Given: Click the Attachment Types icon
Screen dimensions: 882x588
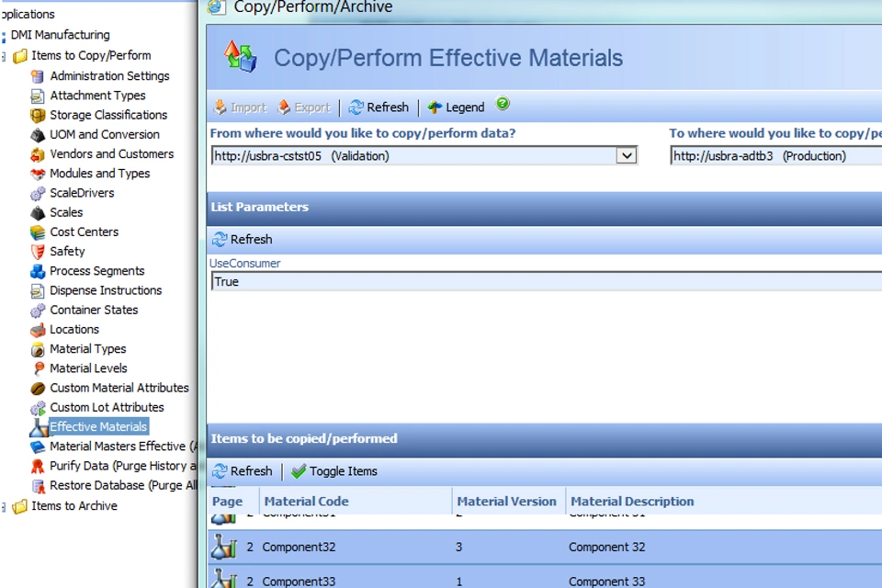Looking at the screenshot, I should [37, 96].
